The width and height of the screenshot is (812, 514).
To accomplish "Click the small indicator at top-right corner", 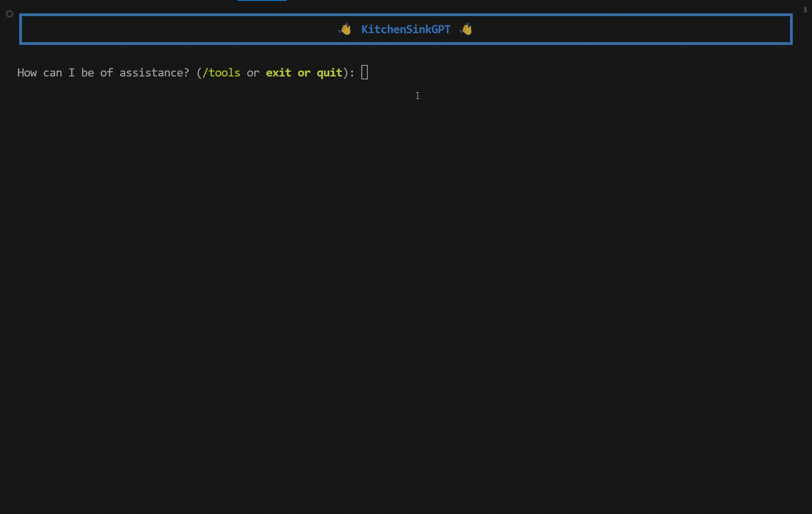I will click(806, 9).
